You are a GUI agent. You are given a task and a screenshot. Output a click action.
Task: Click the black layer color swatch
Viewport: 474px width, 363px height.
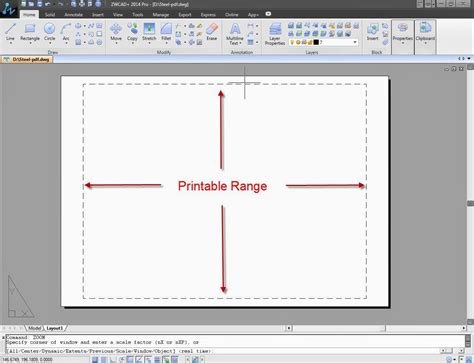tap(316, 42)
